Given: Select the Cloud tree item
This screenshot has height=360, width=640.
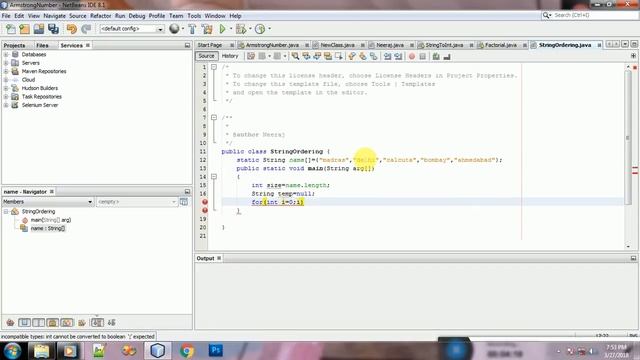Looking at the screenshot, I should click(28, 80).
